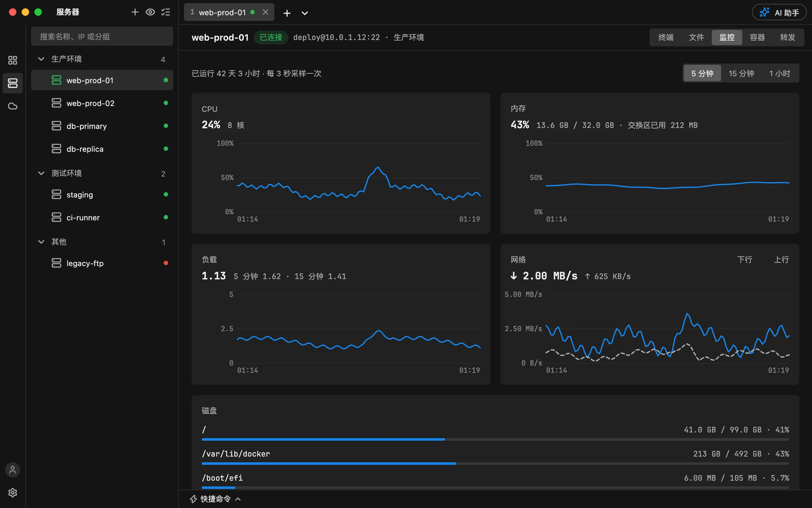812x508 pixels.
Task: Select staging server
Action: click(x=102, y=195)
